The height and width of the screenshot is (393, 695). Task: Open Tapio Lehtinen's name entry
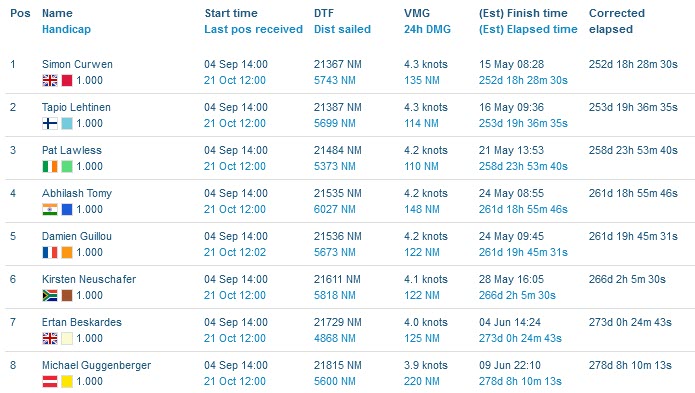[76, 107]
